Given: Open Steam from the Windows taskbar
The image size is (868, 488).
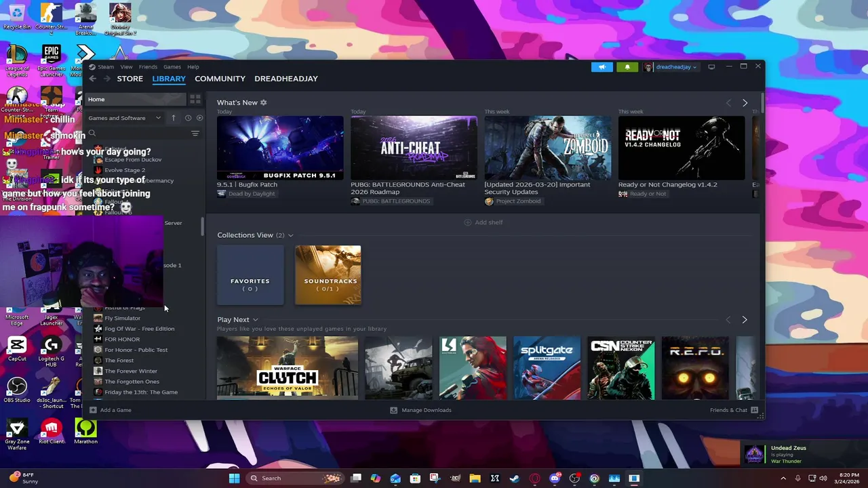Looking at the screenshot, I should 515,478.
